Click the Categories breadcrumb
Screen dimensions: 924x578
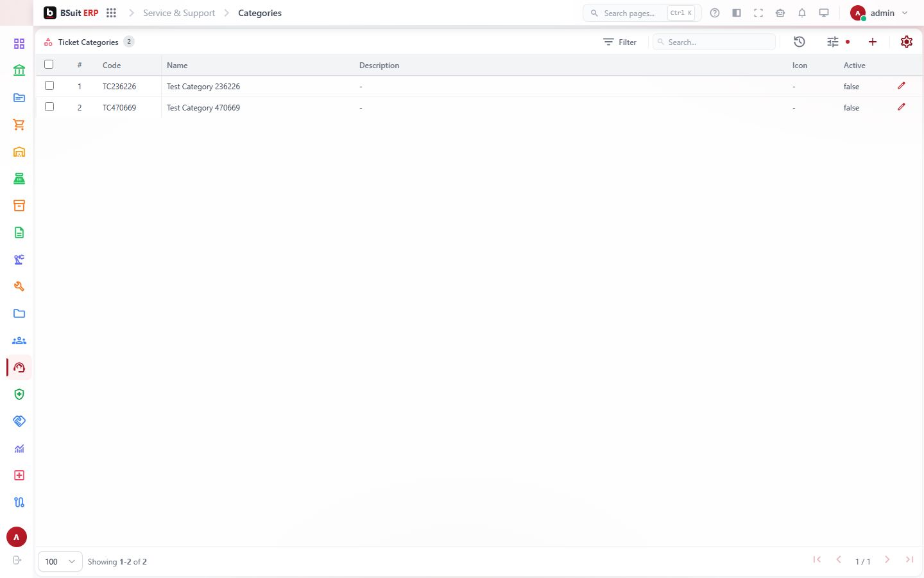coord(260,13)
